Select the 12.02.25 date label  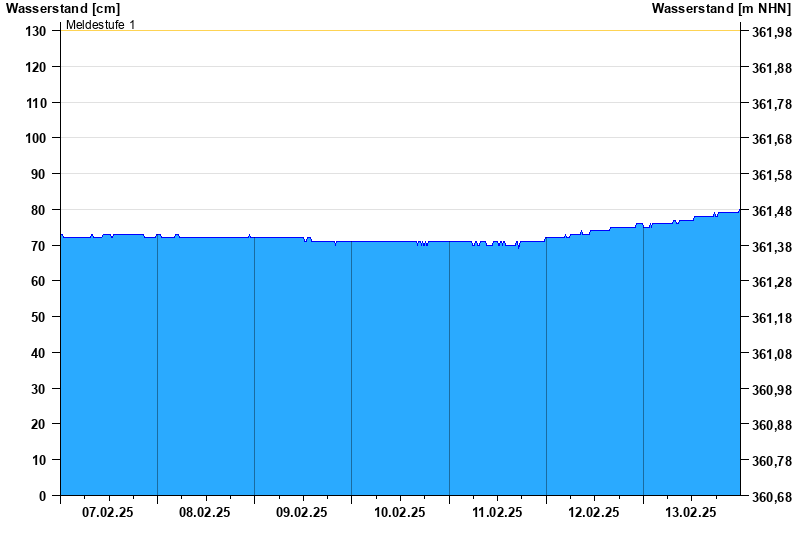(x=594, y=512)
